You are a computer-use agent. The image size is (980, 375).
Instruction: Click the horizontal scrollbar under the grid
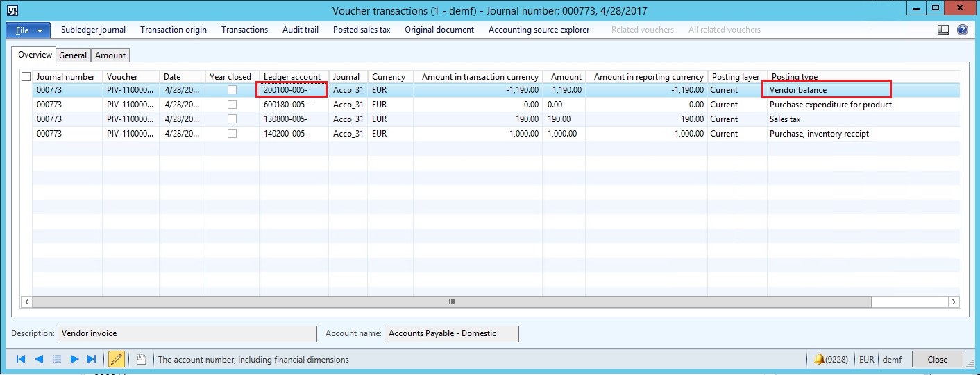click(451, 302)
